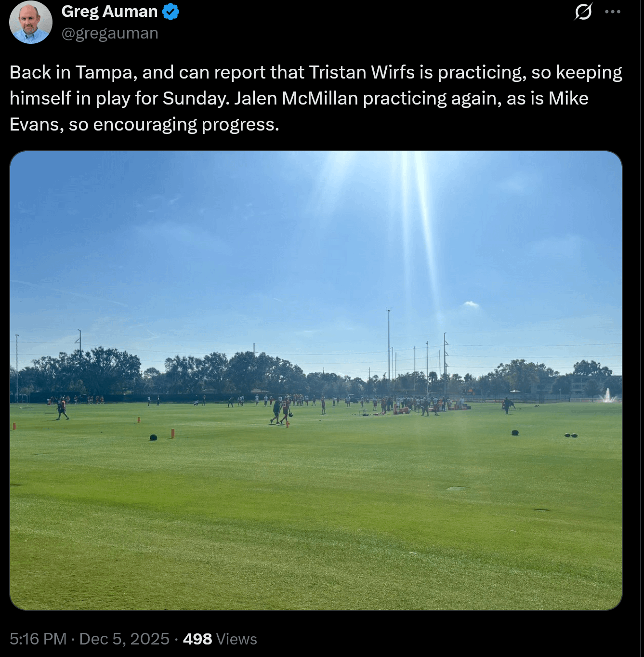Open Greg Auman's profile avatar
This screenshot has height=657, width=644.
[x=31, y=22]
